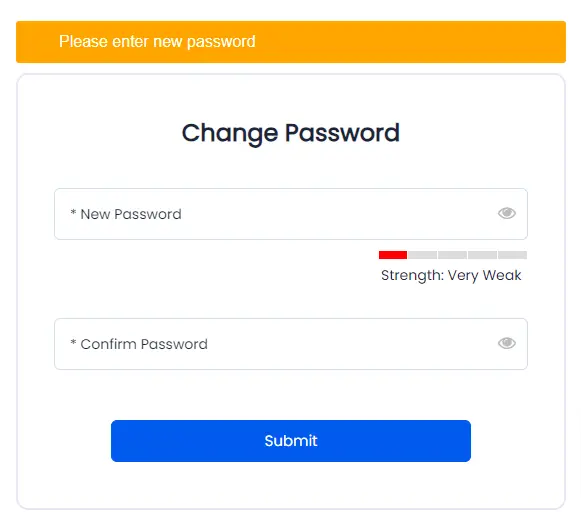Click the orange "Please enter new password" banner

click(291, 42)
